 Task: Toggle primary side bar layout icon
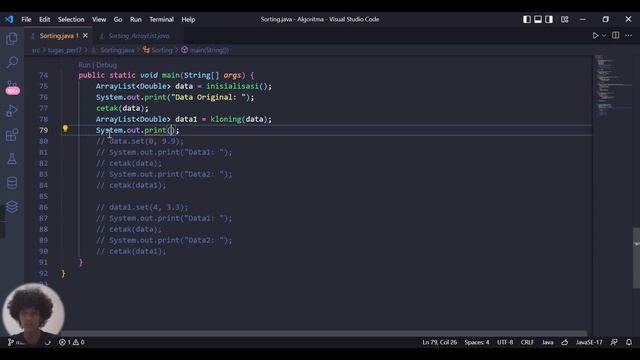(527, 19)
